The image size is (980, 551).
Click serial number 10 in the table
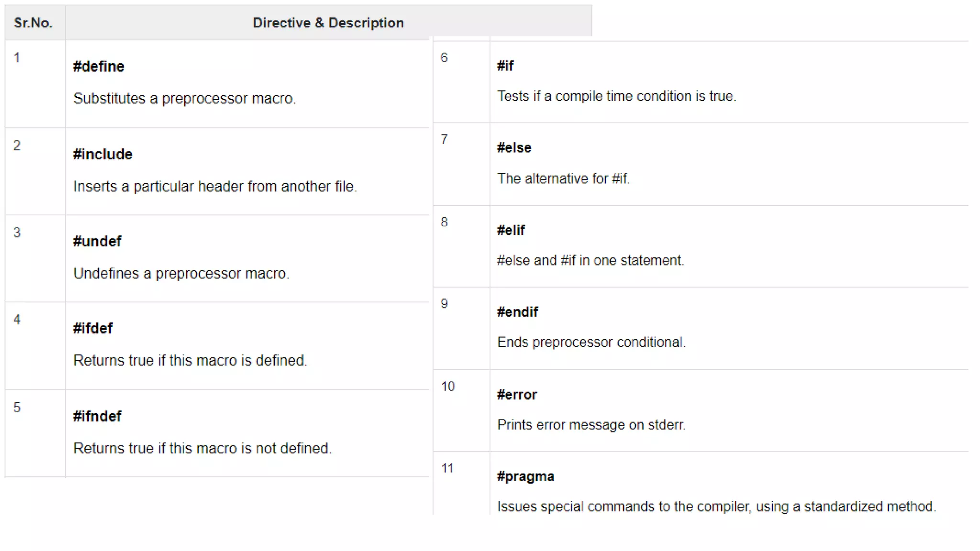coord(448,386)
